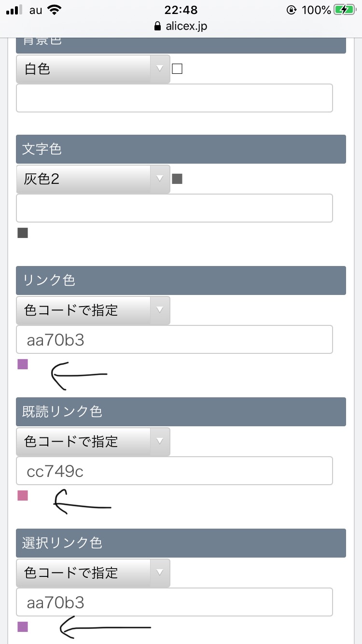Open the 灰色2 text color dropdown

(93, 179)
